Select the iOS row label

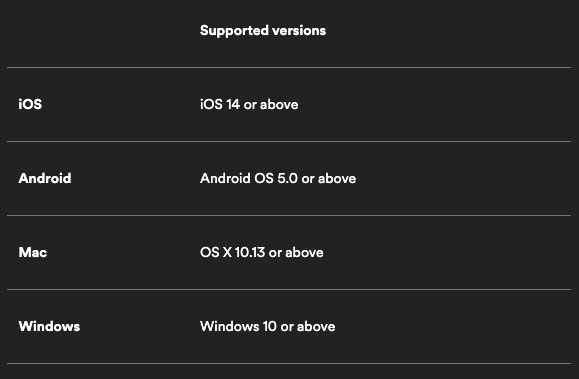pyautogui.click(x=30, y=105)
